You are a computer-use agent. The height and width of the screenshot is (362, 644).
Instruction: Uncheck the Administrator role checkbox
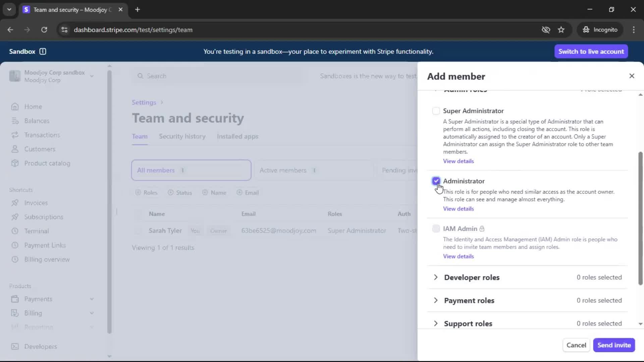[x=436, y=181]
